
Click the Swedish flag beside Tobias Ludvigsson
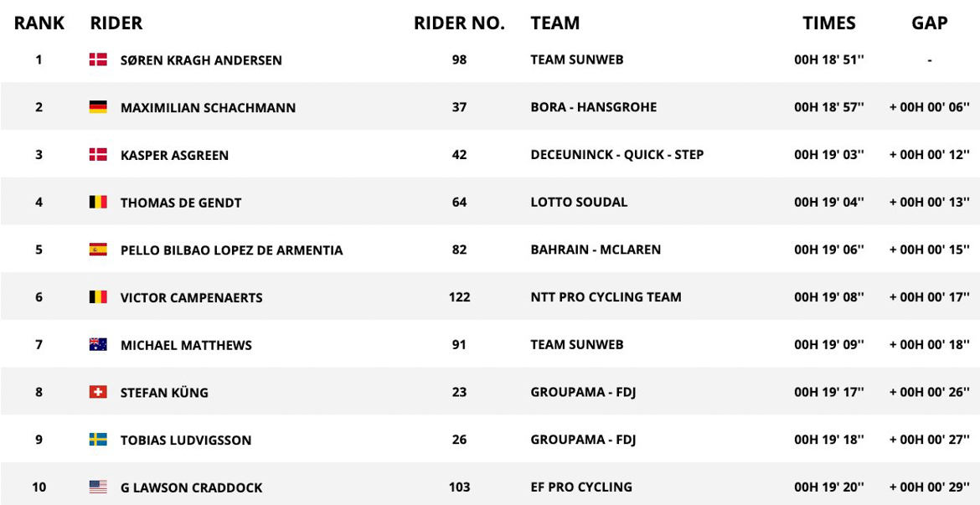[98, 440]
